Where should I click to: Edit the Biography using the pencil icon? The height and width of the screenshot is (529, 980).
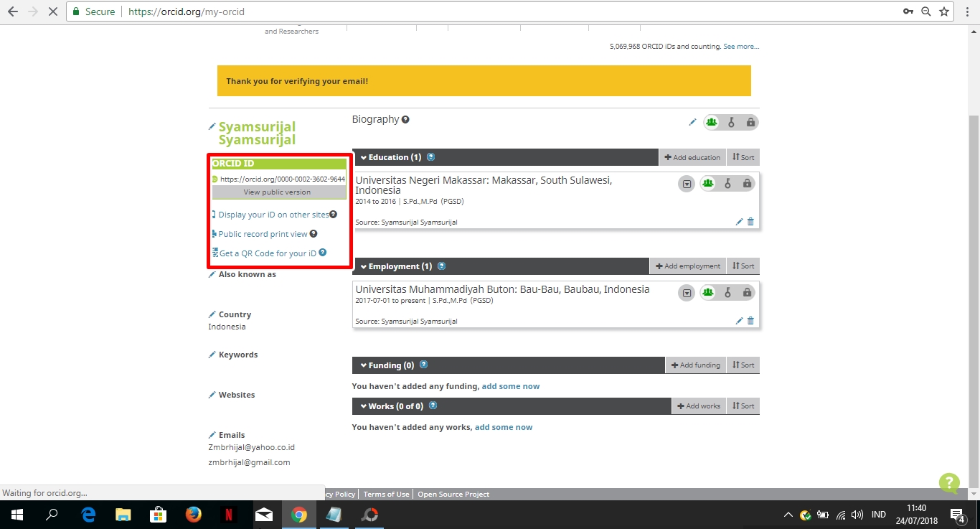point(692,122)
